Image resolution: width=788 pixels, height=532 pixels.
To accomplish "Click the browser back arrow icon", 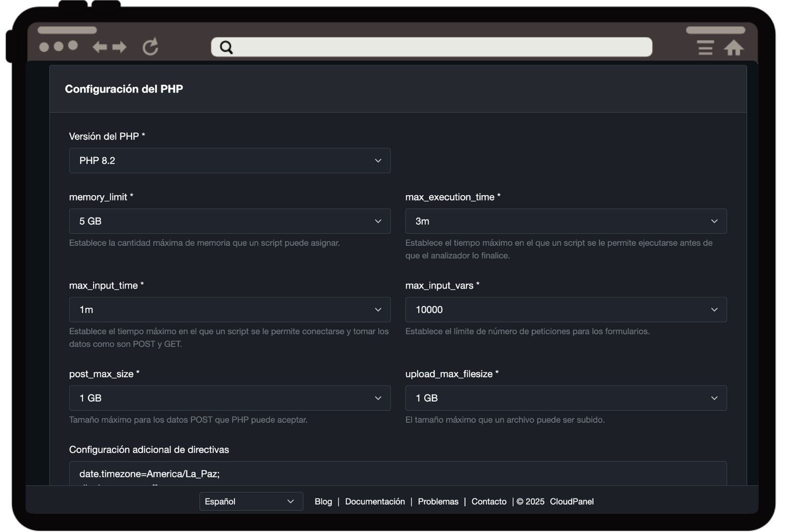I will pyautogui.click(x=100, y=47).
